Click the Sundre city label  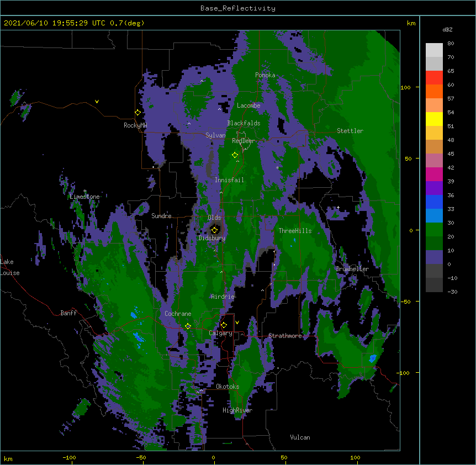pos(161,216)
